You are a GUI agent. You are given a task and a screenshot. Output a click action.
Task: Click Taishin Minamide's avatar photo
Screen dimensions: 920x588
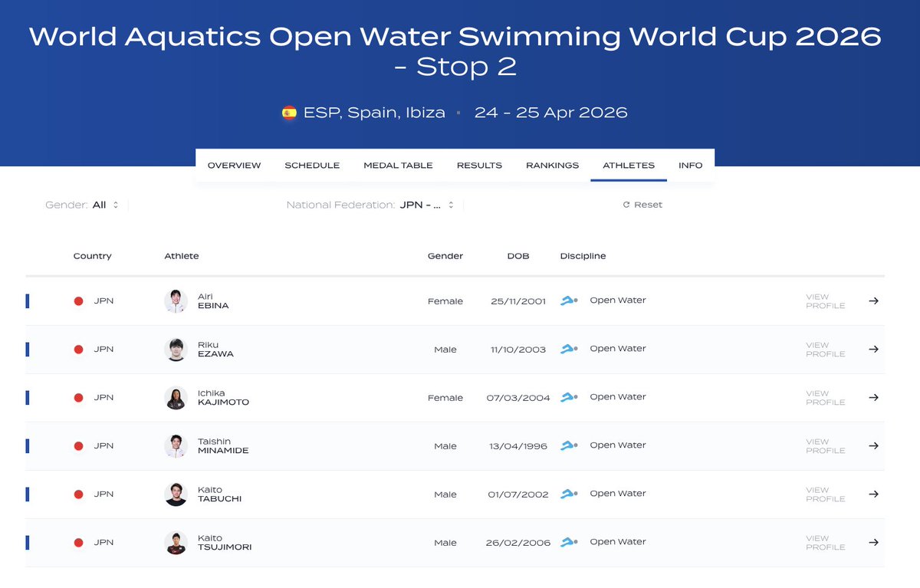click(x=176, y=446)
